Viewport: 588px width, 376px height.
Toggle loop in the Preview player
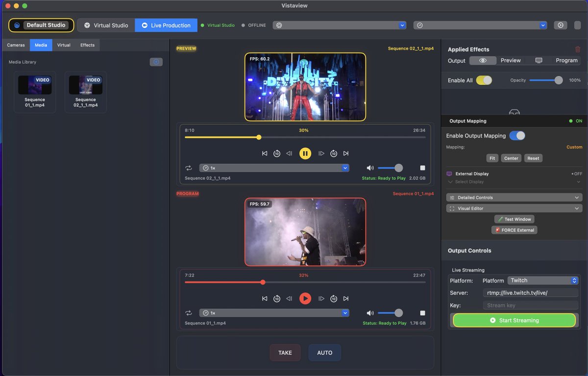coord(189,168)
